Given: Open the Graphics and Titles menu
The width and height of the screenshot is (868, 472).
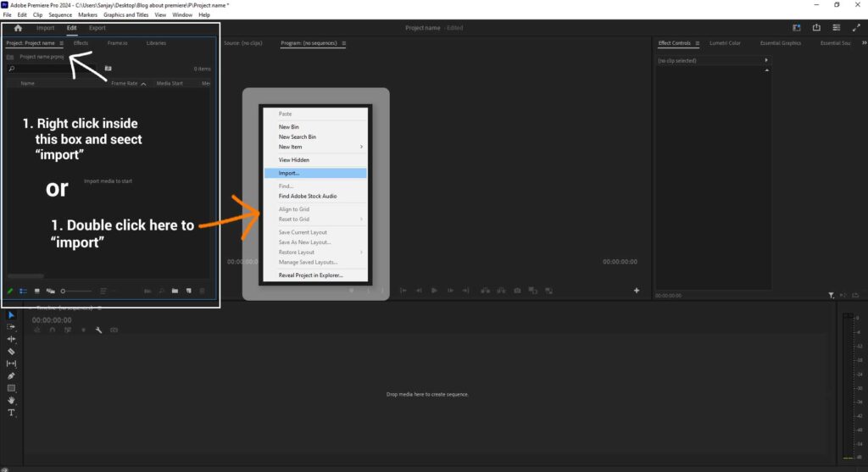Looking at the screenshot, I should [125, 15].
